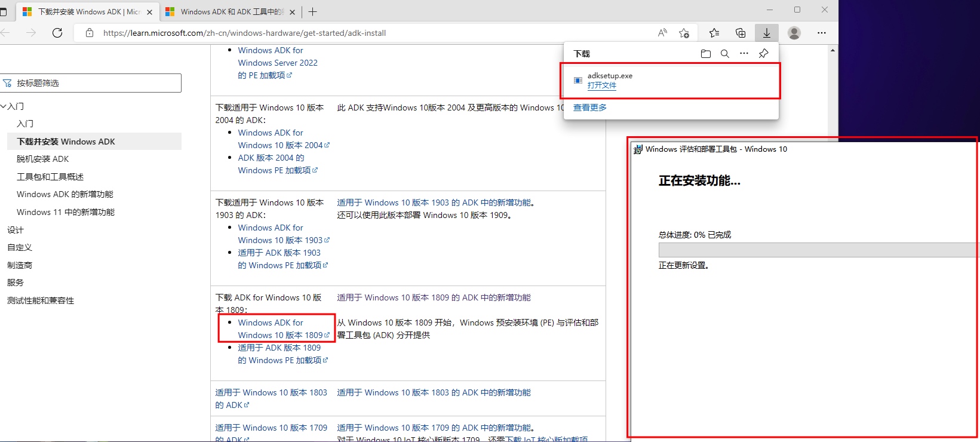Open 适用于 Windows 10 版本 1803 的 ADK link
The height and width of the screenshot is (442, 980).
click(271, 398)
